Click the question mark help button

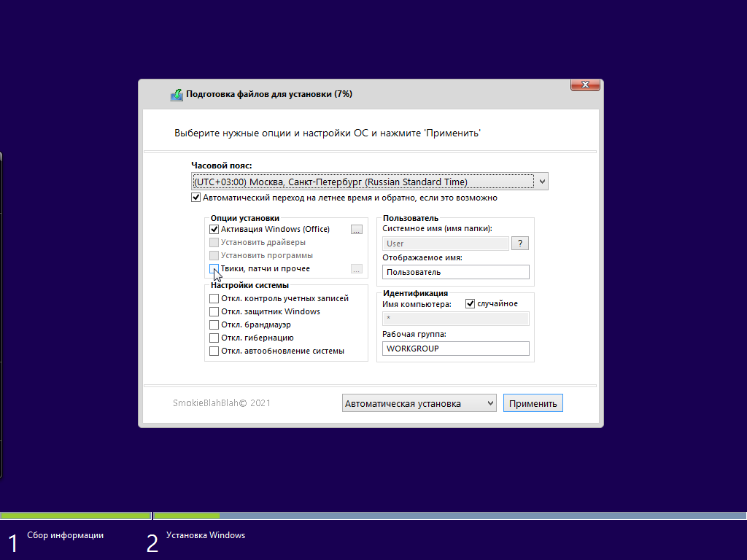pyautogui.click(x=519, y=244)
